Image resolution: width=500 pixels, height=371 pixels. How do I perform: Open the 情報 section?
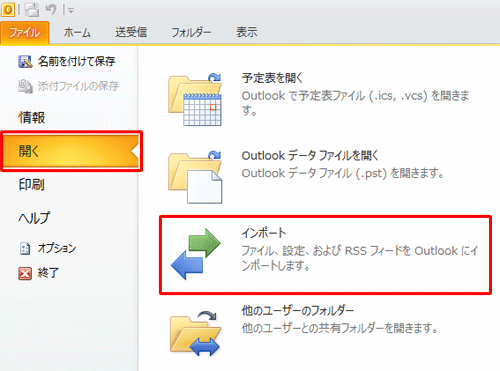click(32, 117)
